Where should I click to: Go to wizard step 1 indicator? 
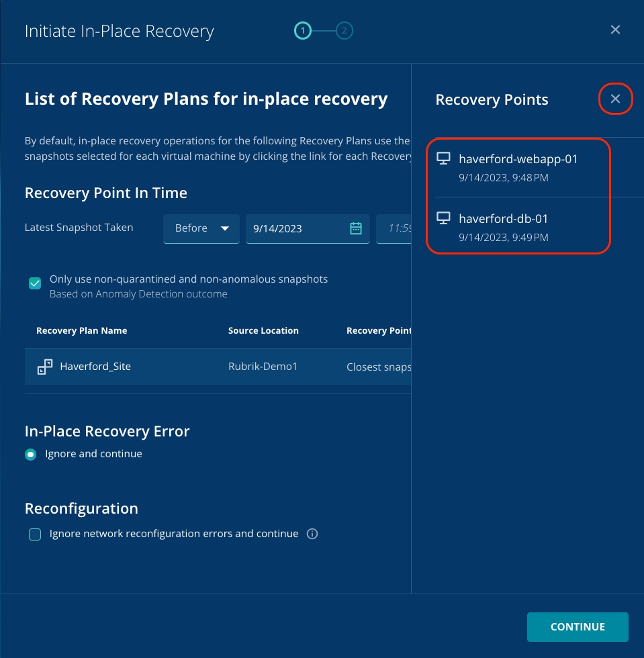tap(303, 30)
